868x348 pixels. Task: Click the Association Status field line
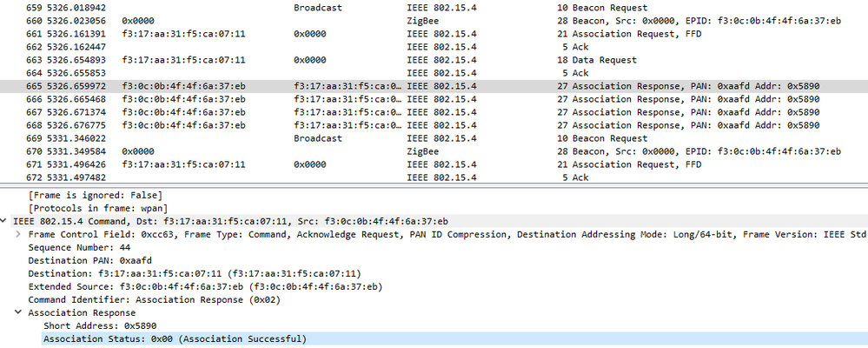click(x=174, y=338)
